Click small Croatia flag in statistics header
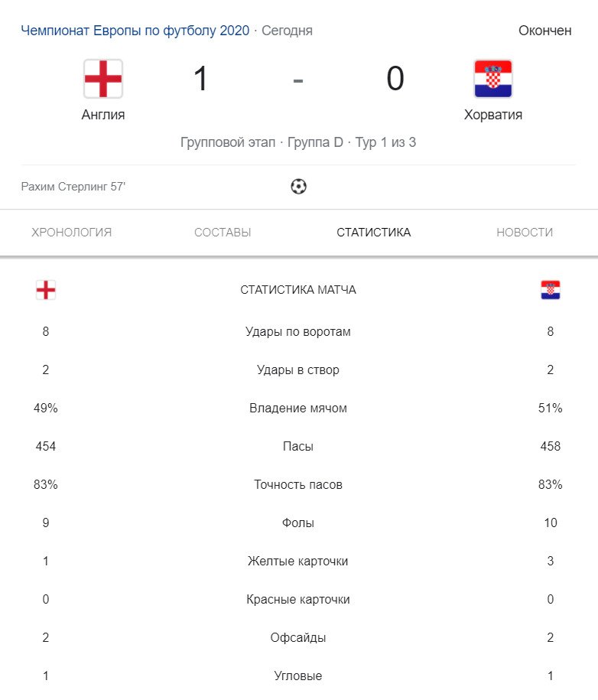 click(x=551, y=290)
